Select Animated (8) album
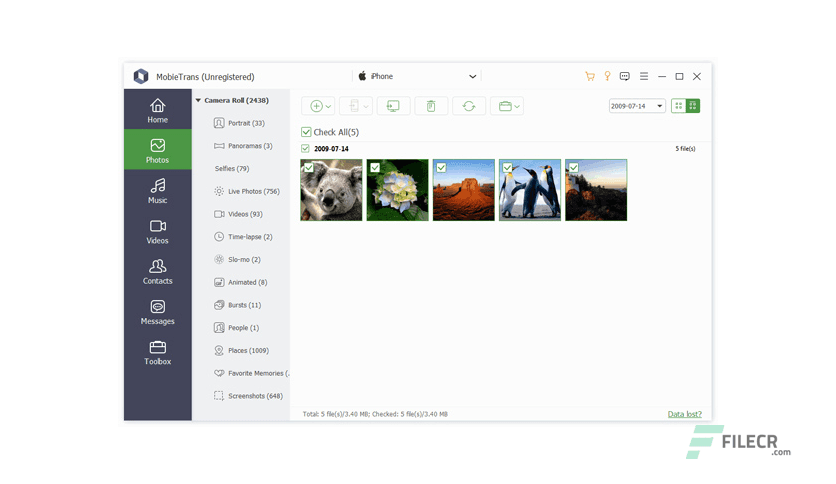Viewport: 836px width, 484px height. pyautogui.click(x=240, y=282)
